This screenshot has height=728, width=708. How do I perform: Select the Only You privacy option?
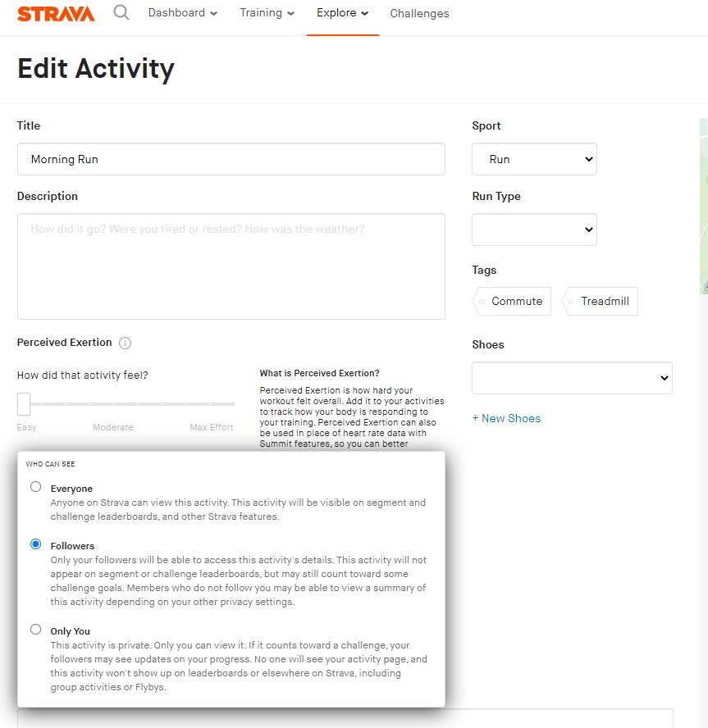tap(35, 629)
